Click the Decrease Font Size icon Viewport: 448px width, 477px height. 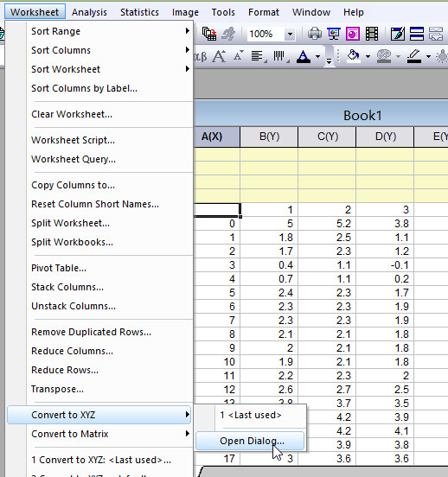239,55
